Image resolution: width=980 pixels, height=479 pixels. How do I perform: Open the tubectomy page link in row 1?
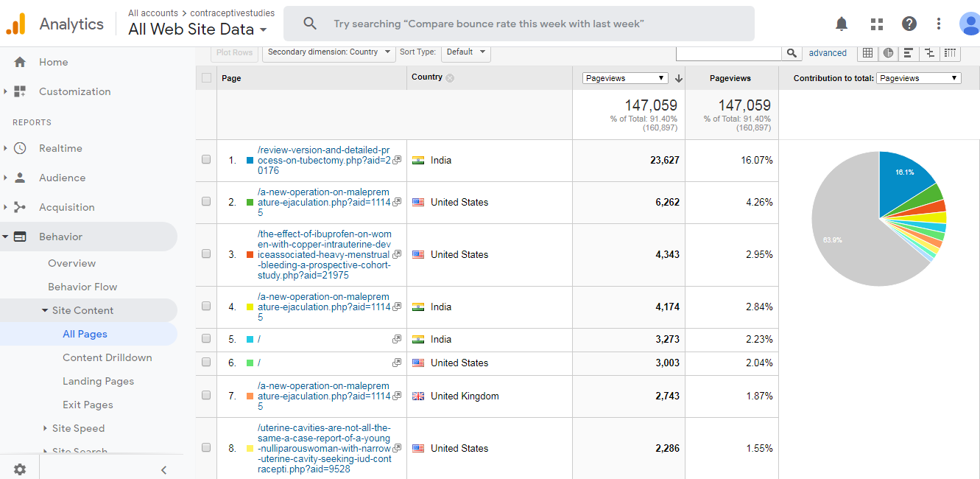click(323, 160)
